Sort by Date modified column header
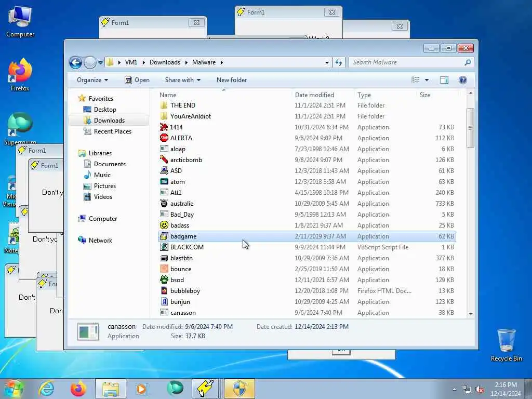The height and width of the screenshot is (399, 532). point(314,96)
